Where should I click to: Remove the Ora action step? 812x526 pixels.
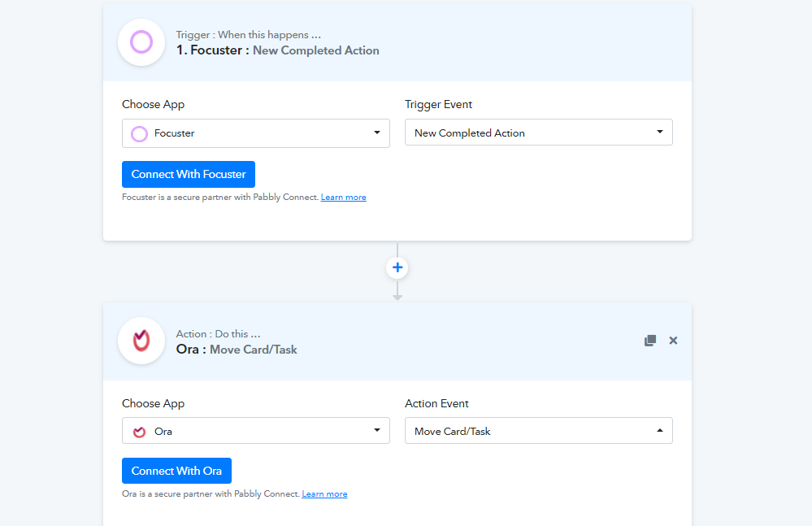pos(673,340)
